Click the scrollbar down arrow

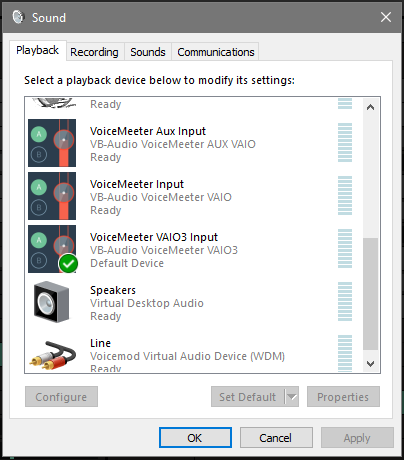(x=370, y=363)
